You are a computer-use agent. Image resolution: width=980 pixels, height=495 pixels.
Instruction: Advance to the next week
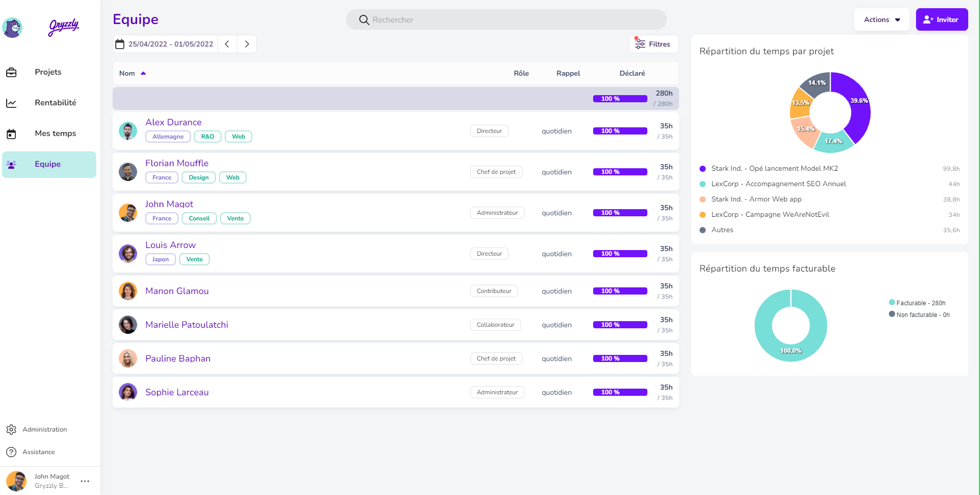(247, 44)
